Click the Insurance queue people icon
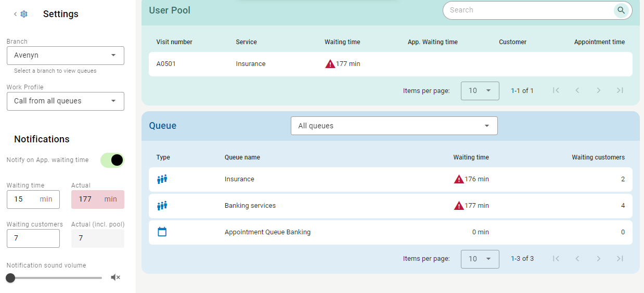This screenshot has height=293, width=644. click(162, 179)
